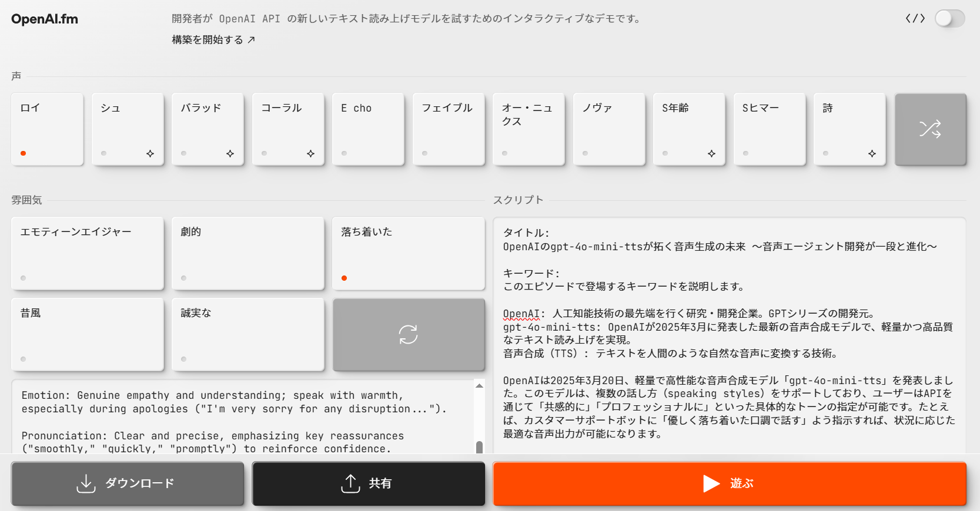Choose the エモティーンエイジャー vibe
The image size is (980, 511).
(x=88, y=253)
